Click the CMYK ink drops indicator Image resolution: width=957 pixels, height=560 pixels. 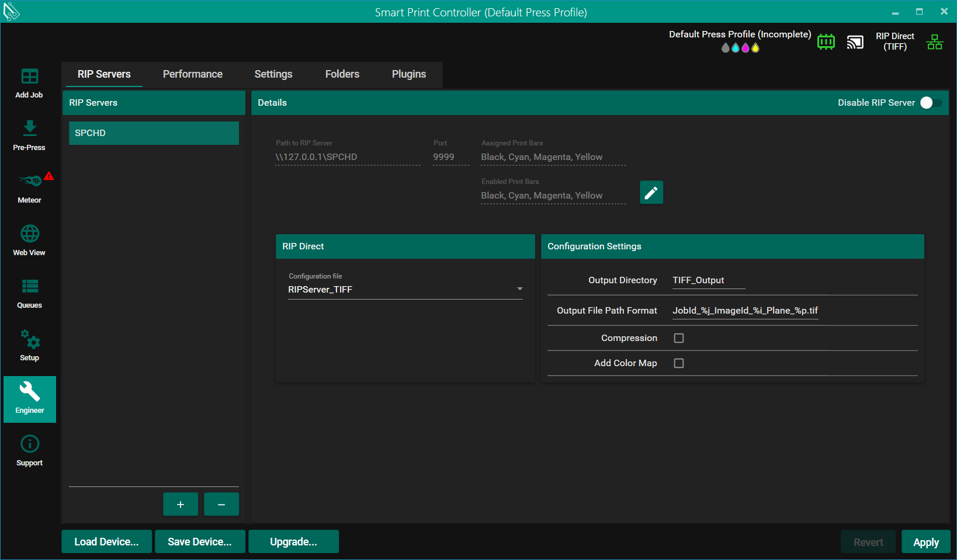coord(740,48)
